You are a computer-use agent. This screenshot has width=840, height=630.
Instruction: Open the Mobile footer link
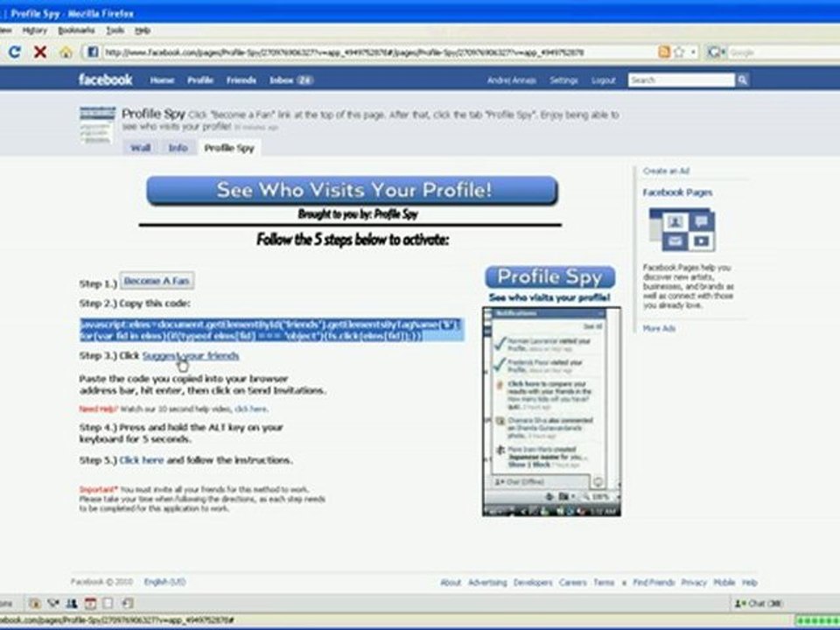(x=724, y=583)
